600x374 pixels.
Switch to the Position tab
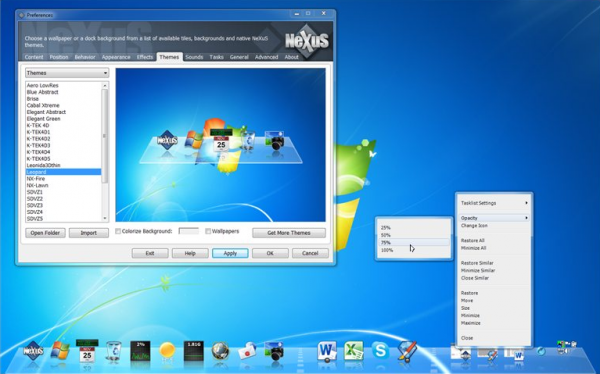coord(59,57)
